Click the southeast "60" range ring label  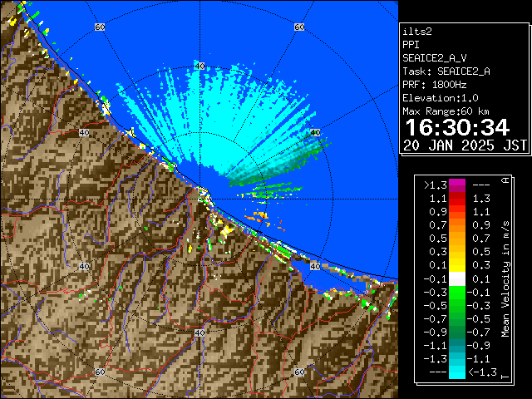coord(299,372)
